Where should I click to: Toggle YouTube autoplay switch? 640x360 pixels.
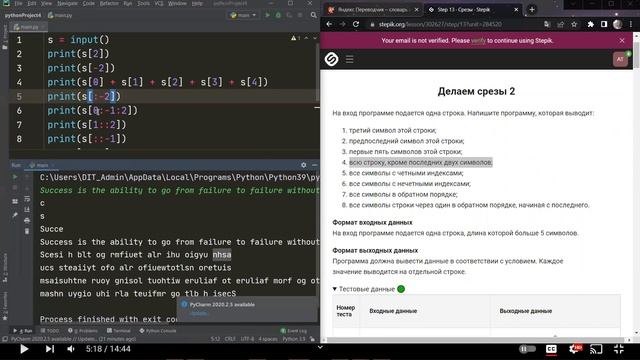click(527, 349)
